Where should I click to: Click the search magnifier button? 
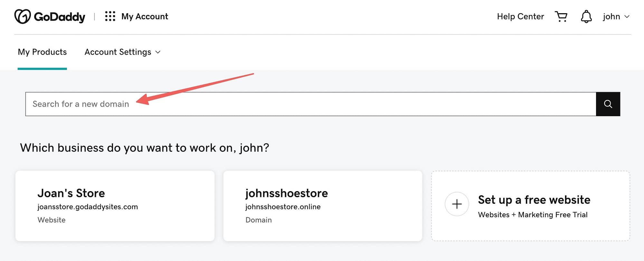pos(608,104)
